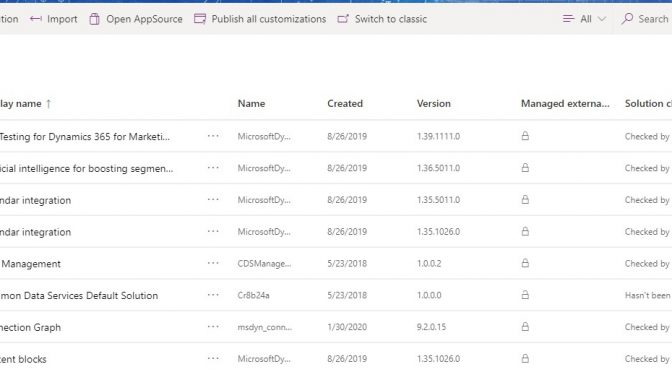
Task: Click lock icon in version 1.36.5011.0 row
Action: click(x=525, y=168)
